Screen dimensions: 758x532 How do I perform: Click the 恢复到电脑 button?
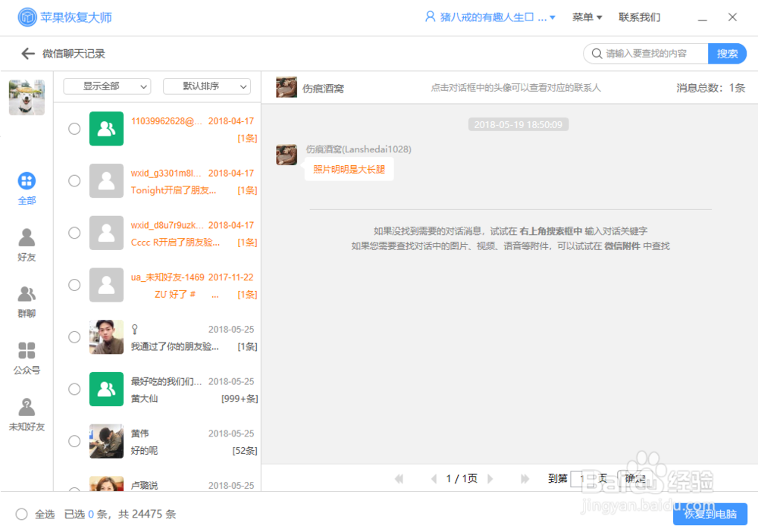(710, 514)
